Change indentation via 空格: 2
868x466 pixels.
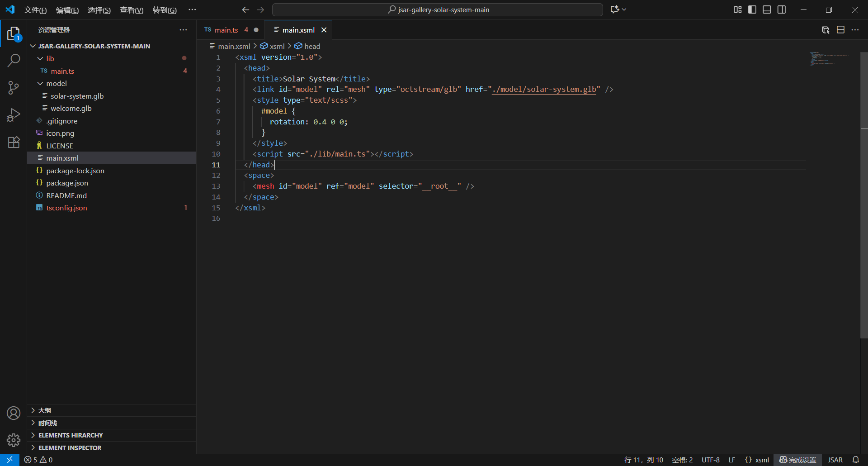[x=682, y=460]
